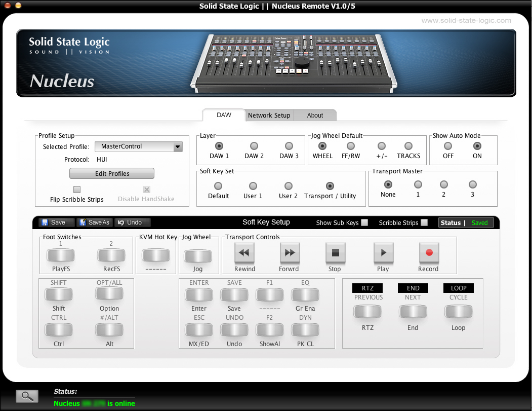
Task: Select the Jog Wheel soft key
Action: click(x=198, y=256)
